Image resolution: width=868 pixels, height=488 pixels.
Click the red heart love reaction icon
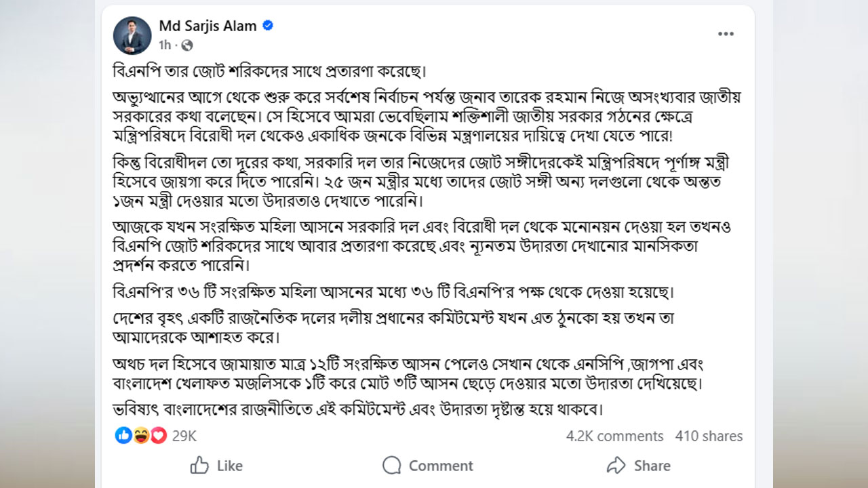pos(158,435)
